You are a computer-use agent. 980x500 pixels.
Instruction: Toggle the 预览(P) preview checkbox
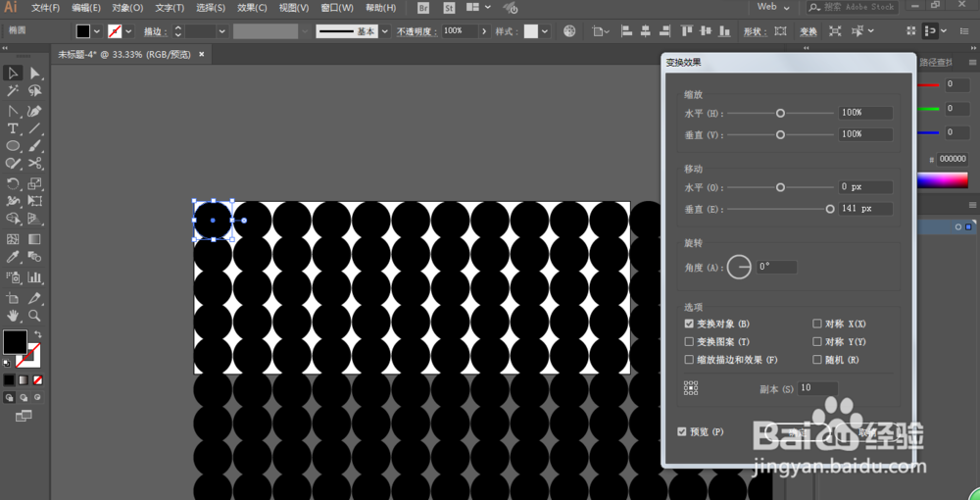coord(682,432)
